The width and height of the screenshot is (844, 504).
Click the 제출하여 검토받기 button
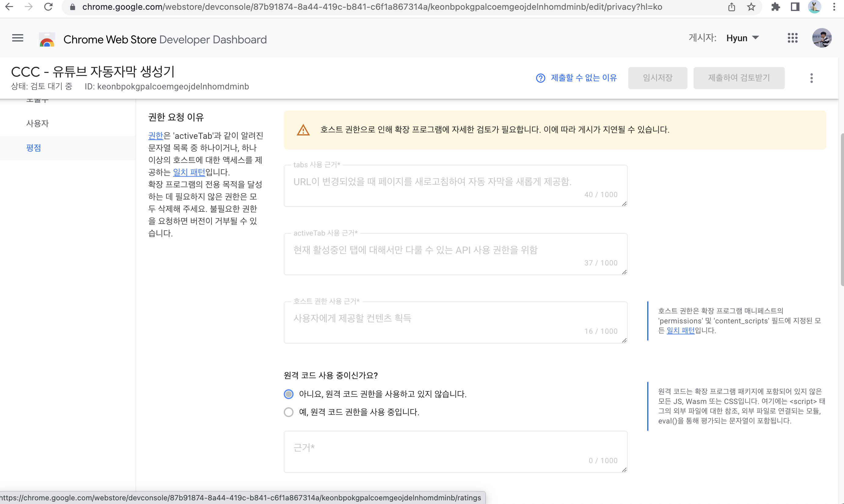[739, 78]
